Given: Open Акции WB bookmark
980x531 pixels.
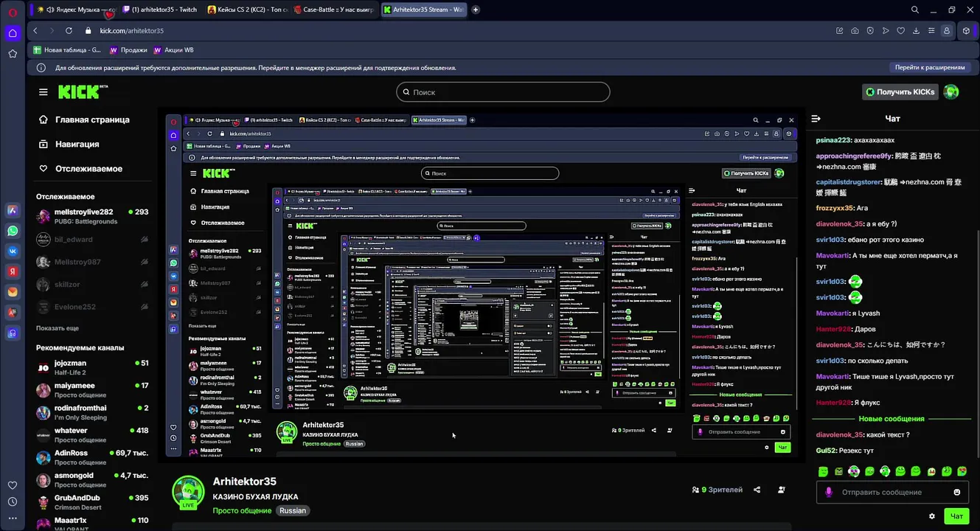Looking at the screenshot, I should 173,50.
